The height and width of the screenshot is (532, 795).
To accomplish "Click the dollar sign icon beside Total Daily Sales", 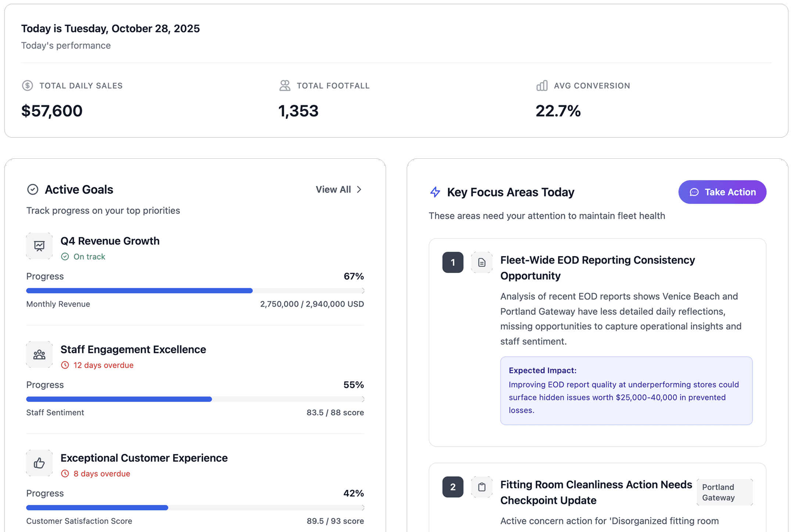I will (x=27, y=86).
